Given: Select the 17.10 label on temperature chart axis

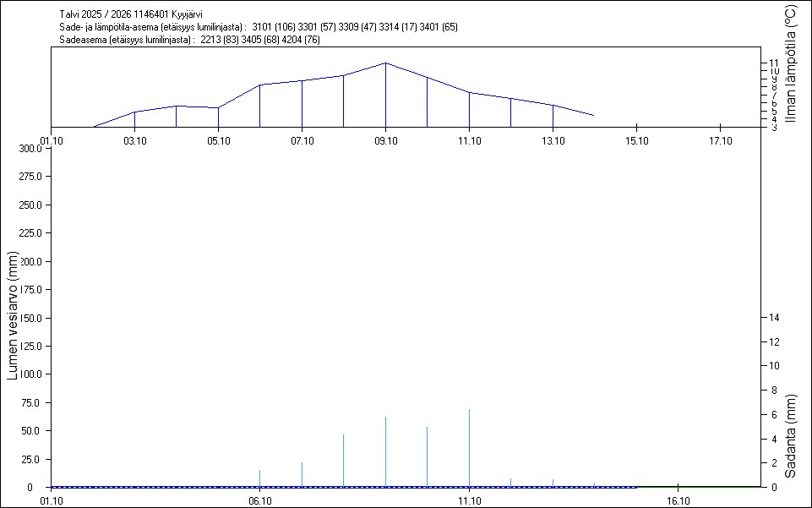Looking at the screenshot, I should click(720, 141).
